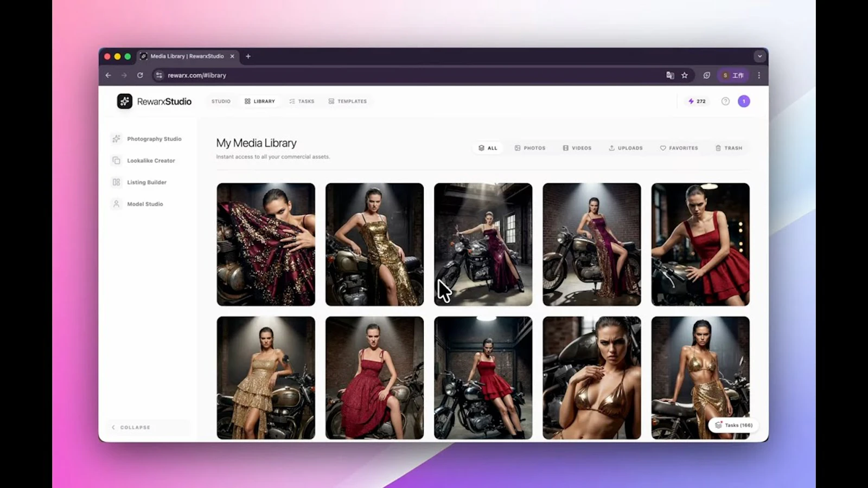Open the Chrome profile chip
This screenshot has width=868, height=488.
(x=733, y=75)
